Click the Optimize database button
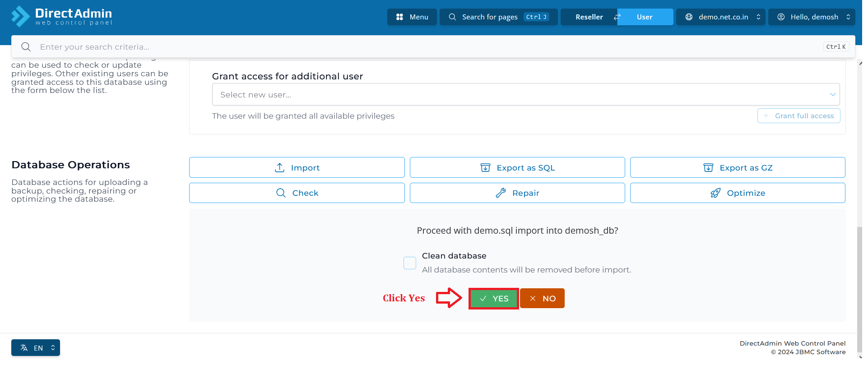The width and height of the screenshot is (868, 374). [738, 193]
